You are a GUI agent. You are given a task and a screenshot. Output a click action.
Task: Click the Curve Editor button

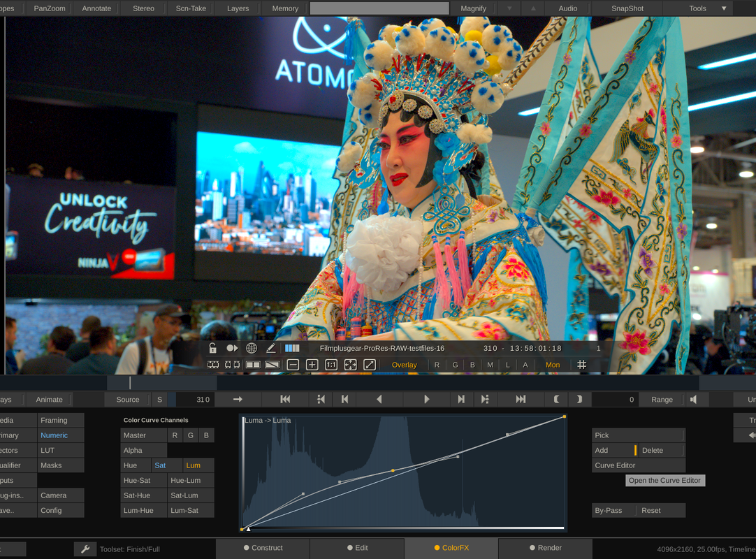pos(639,465)
